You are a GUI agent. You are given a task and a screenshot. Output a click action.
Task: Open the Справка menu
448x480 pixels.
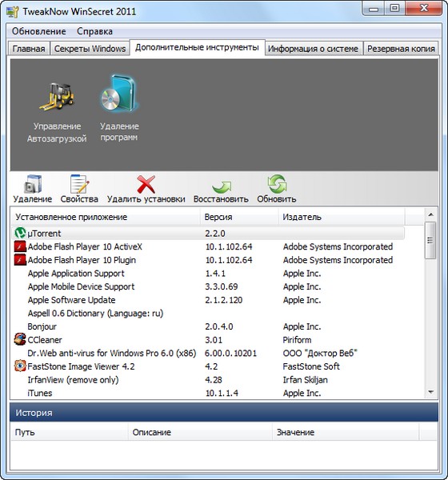[94, 31]
